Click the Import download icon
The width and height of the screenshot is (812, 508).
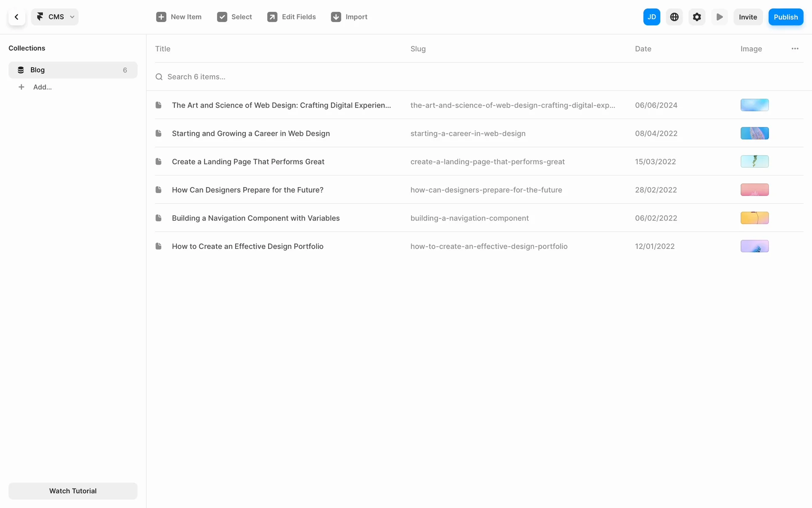(x=336, y=17)
